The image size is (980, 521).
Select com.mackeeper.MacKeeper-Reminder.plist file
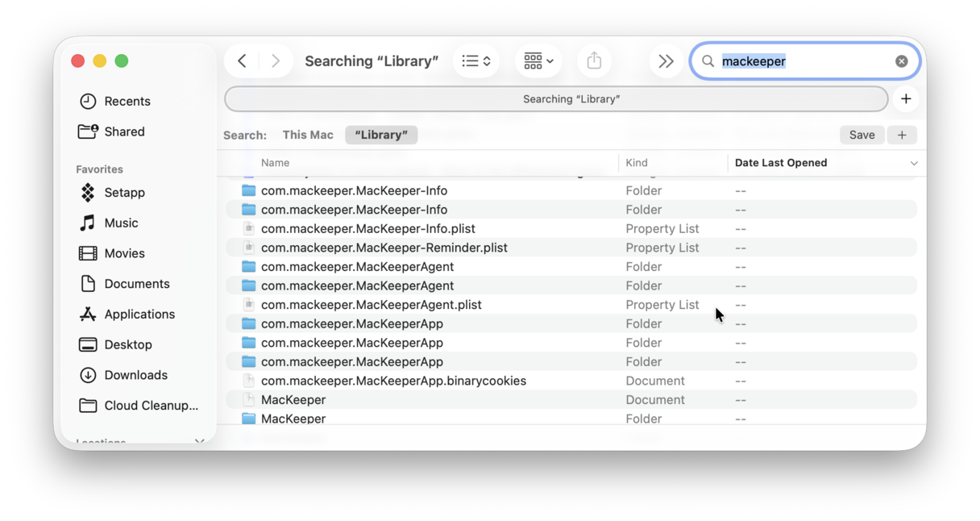(x=571, y=248)
